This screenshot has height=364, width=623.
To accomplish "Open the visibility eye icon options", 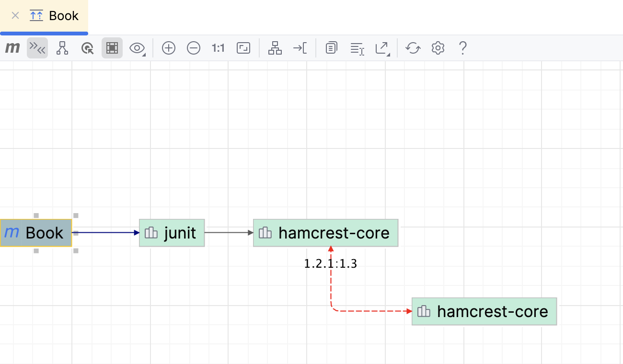I will coord(137,48).
